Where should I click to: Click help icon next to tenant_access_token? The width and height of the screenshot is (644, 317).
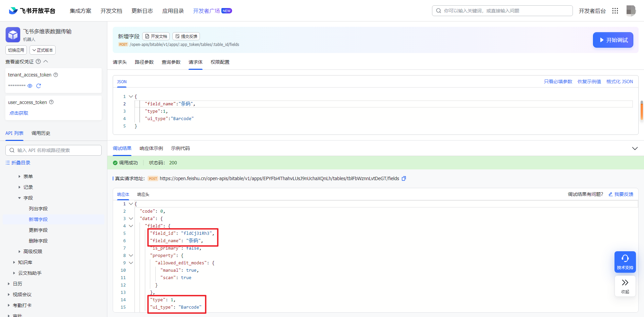(56, 75)
